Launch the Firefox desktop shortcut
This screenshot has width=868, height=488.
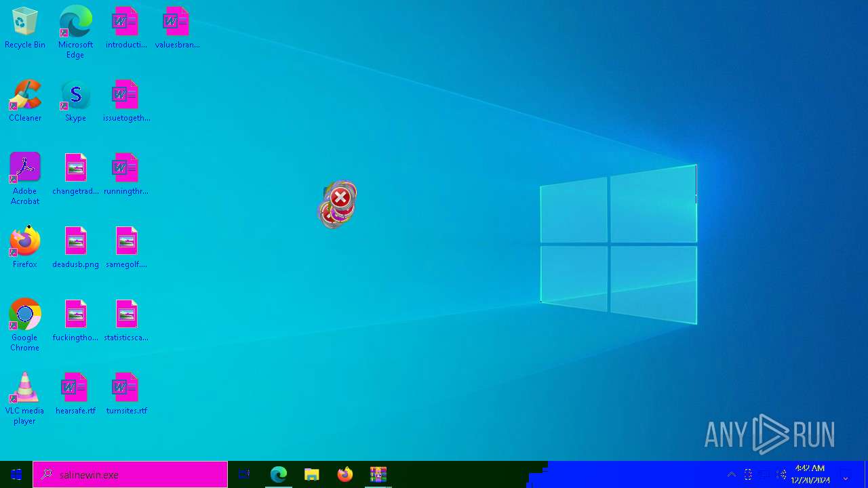pos(25,247)
